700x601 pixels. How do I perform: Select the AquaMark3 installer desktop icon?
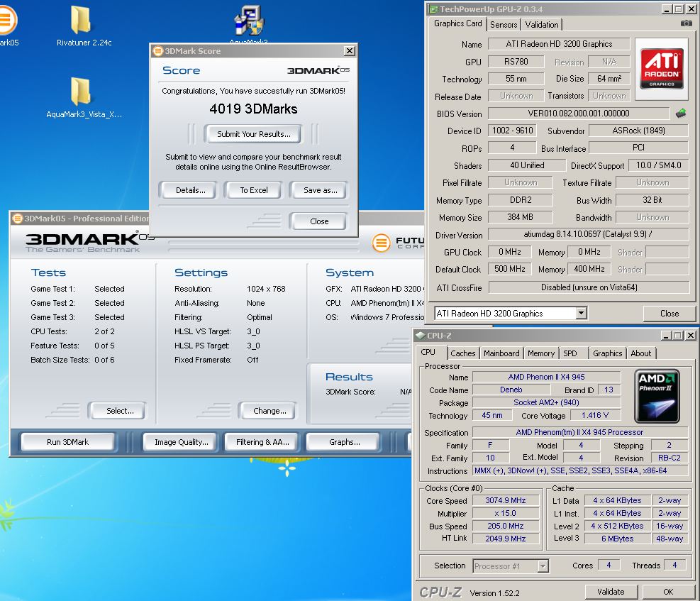[x=249, y=20]
